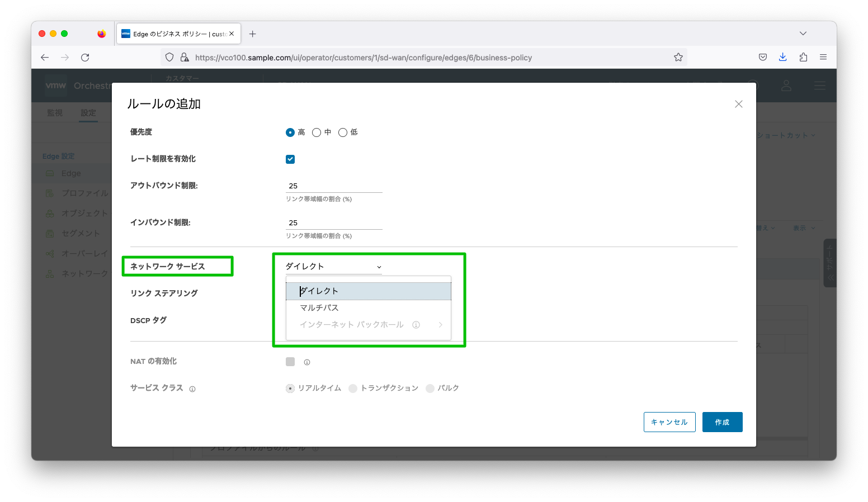Uncheck the レート制限を有効化 checkbox

[x=290, y=159]
